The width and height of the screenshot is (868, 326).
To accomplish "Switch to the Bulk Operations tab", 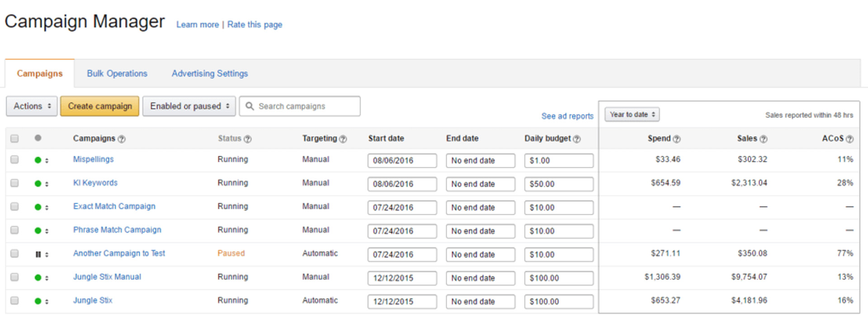I will point(117,74).
